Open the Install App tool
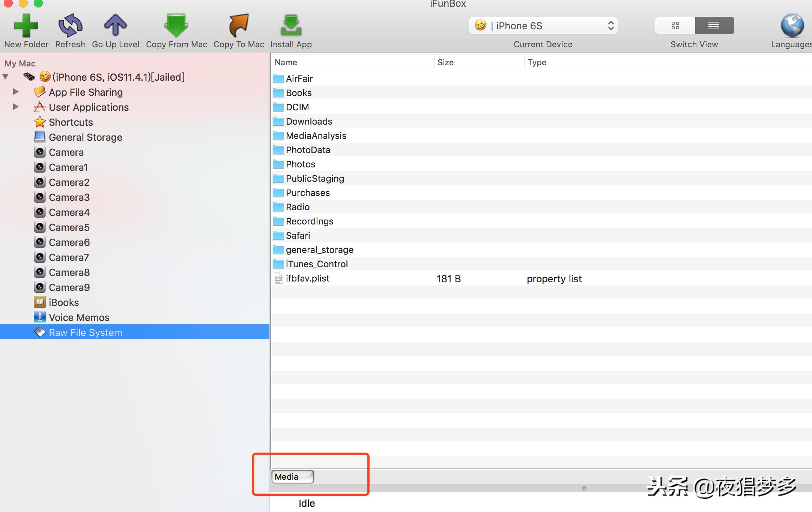This screenshot has height=512, width=812. (x=291, y=26)
